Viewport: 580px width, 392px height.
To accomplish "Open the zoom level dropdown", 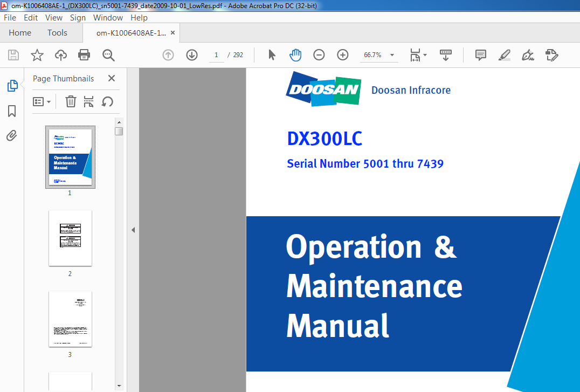I will pyautogui.click(x=392, y=55).
